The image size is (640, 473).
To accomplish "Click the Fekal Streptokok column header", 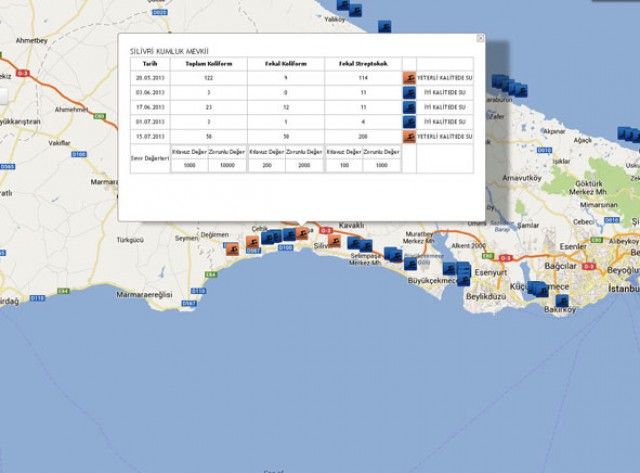I will (362, 62).
